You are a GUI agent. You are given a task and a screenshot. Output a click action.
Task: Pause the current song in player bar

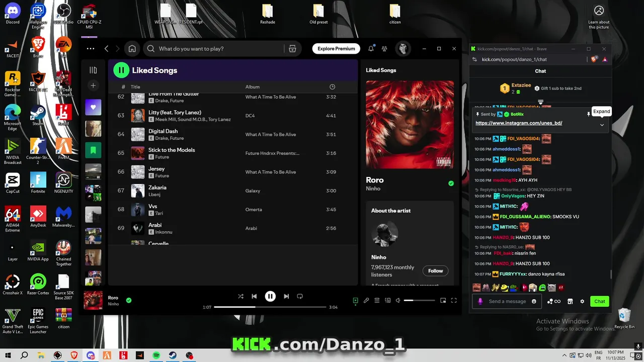[x=270, y=296]
